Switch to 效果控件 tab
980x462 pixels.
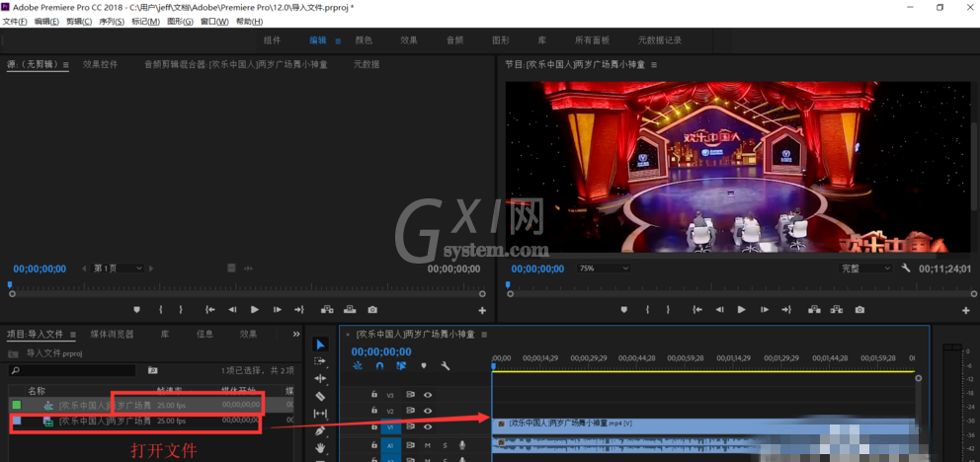(x=100, y=64)
